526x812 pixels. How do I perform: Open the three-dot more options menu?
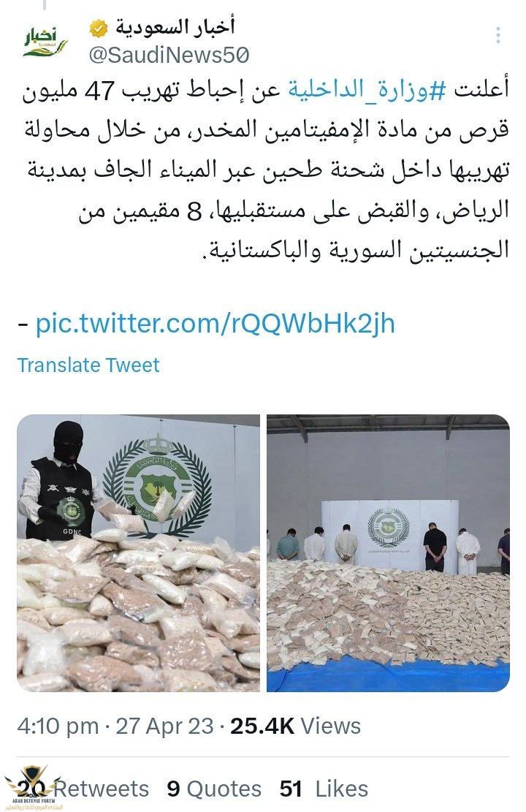(498, 35)
